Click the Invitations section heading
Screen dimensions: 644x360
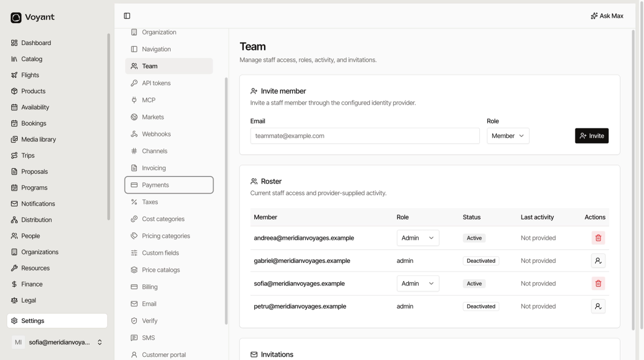[x=277, y=355]
